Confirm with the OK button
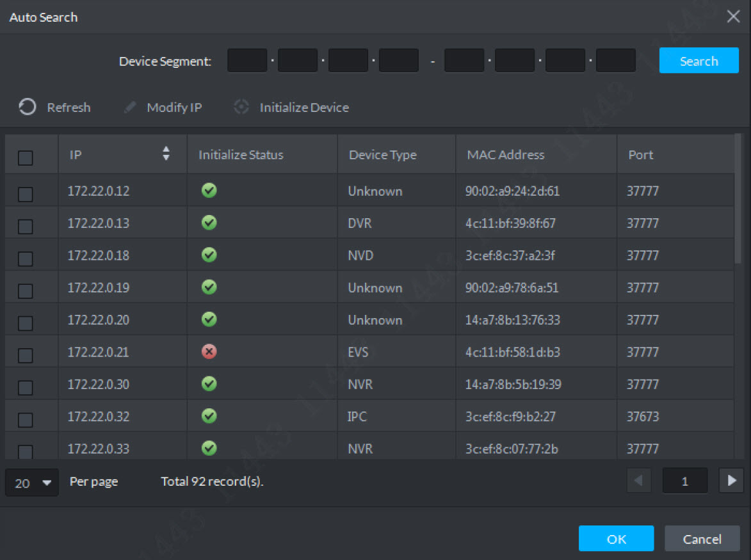The width and height of the screenshot is (751, 560). pyautogui.click(x=616, y=539)
